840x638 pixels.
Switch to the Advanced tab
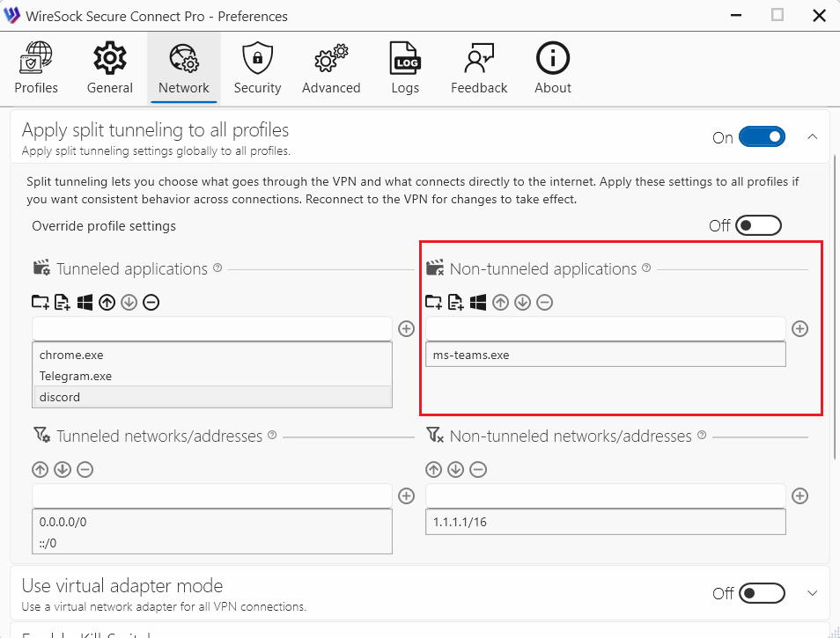(x=331, y=69)
